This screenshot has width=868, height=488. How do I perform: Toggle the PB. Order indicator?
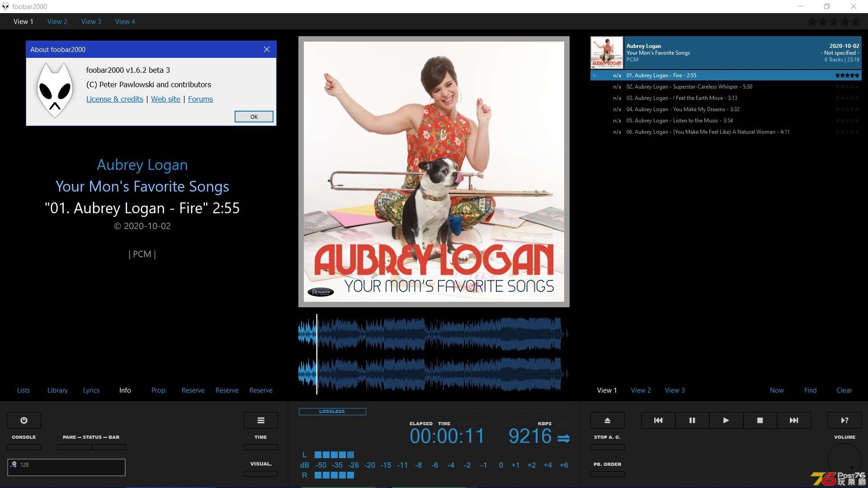(x=608, y=474)
